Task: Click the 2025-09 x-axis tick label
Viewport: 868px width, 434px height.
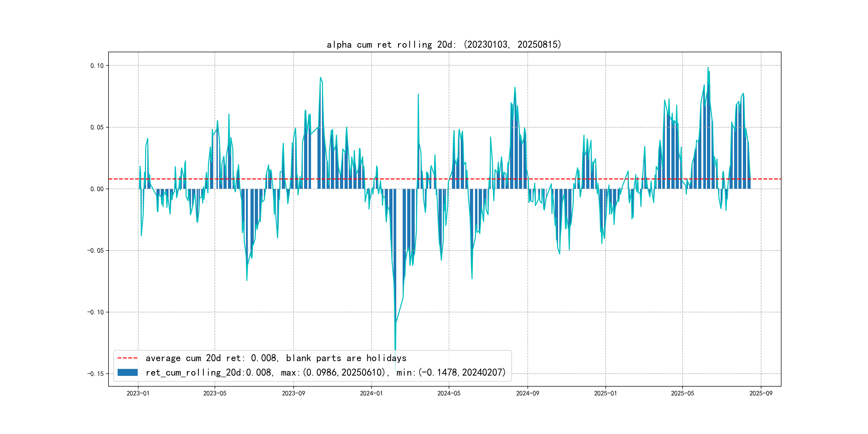Action: click(761, 393)
